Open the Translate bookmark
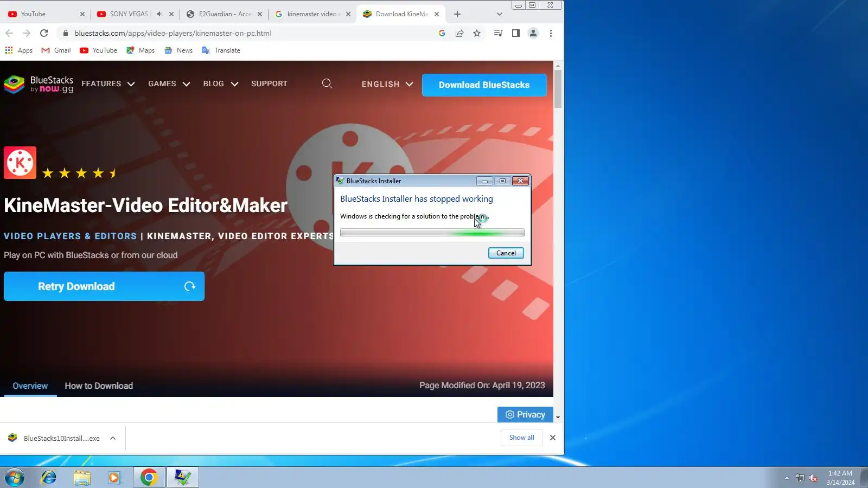The width and height of the screenshot is (868, 488). [x=221, y=50]
